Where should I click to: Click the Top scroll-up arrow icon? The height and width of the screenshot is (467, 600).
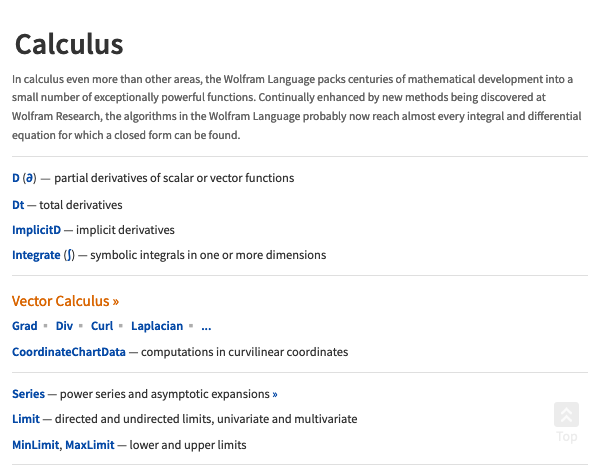point(566,415)
